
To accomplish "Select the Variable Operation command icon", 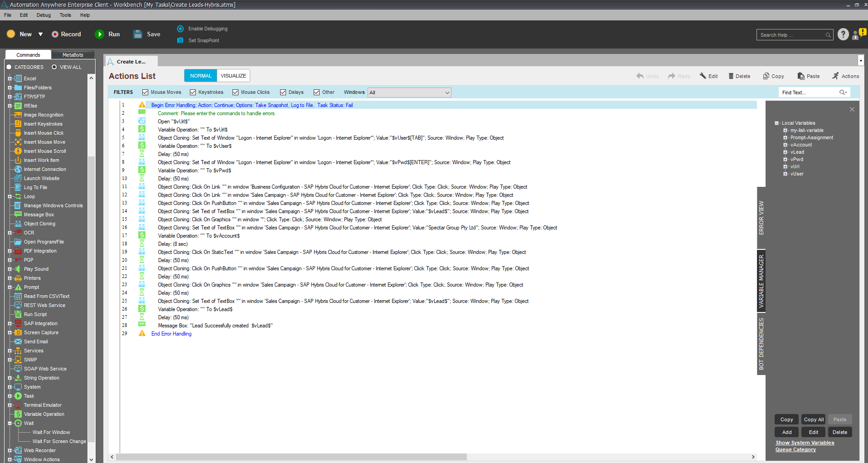I will (x=18, y=414).
